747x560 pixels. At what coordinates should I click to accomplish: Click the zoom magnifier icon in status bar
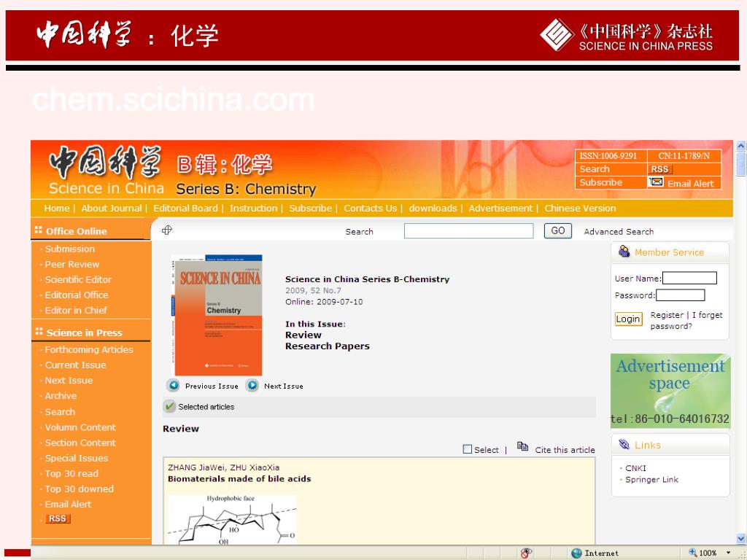pos(693,553)
